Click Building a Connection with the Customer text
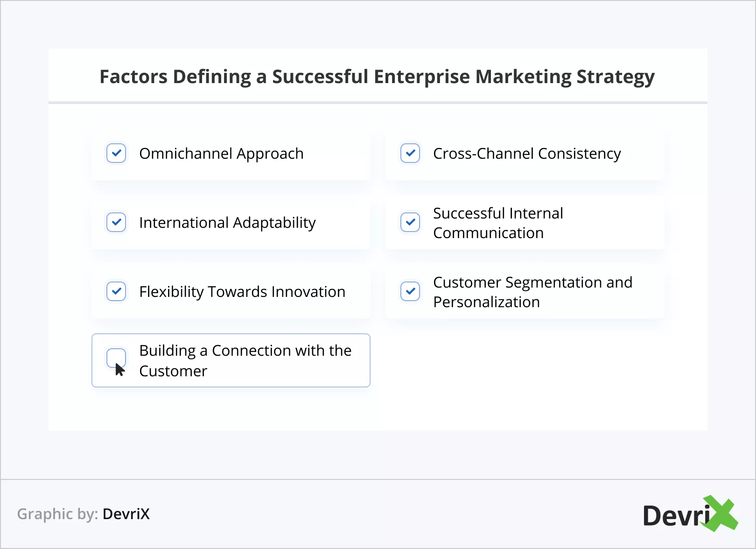 (x=245, y=360)
